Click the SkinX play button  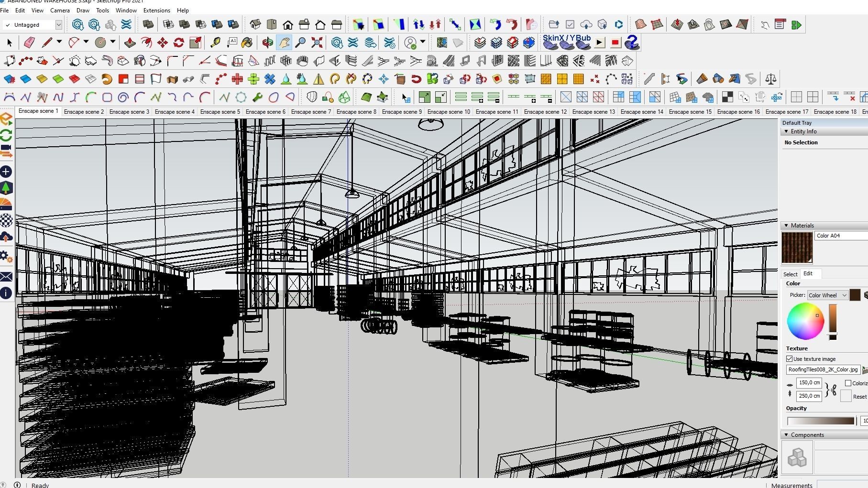click(x=599, y=43)
